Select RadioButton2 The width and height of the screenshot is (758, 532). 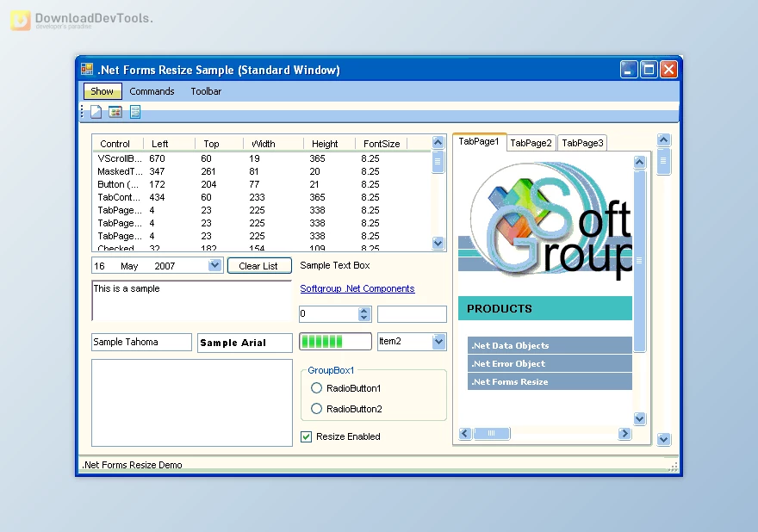click(x=346, y=409)
